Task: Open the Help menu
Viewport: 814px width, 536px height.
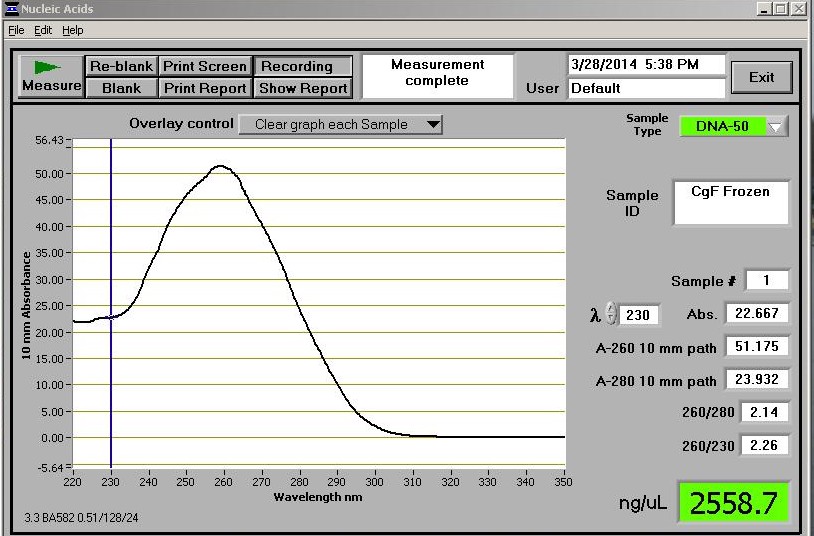Action: point(73,30)
